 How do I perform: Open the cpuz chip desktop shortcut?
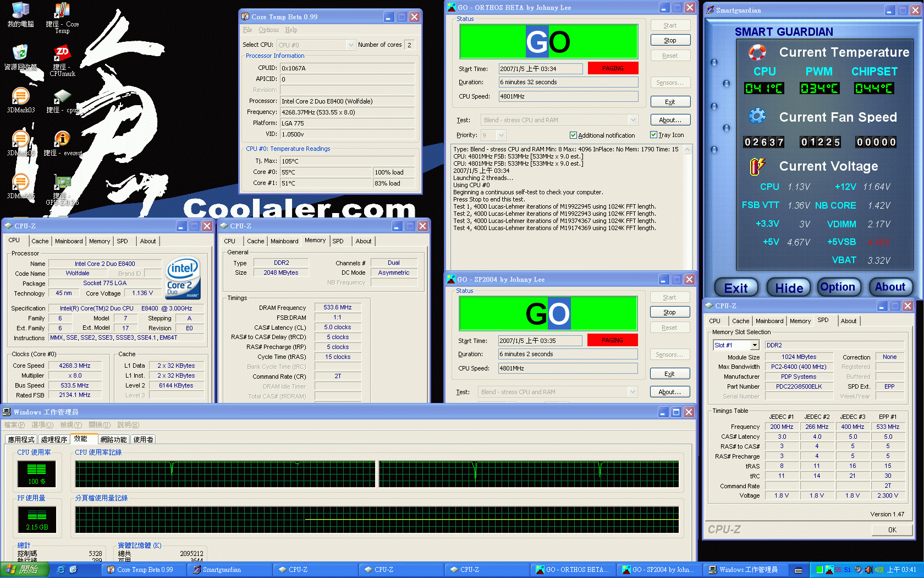62,96
